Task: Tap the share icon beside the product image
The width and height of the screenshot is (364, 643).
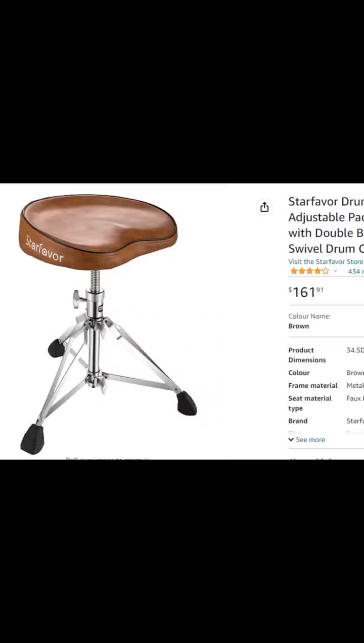Action: tap(264, 207)
